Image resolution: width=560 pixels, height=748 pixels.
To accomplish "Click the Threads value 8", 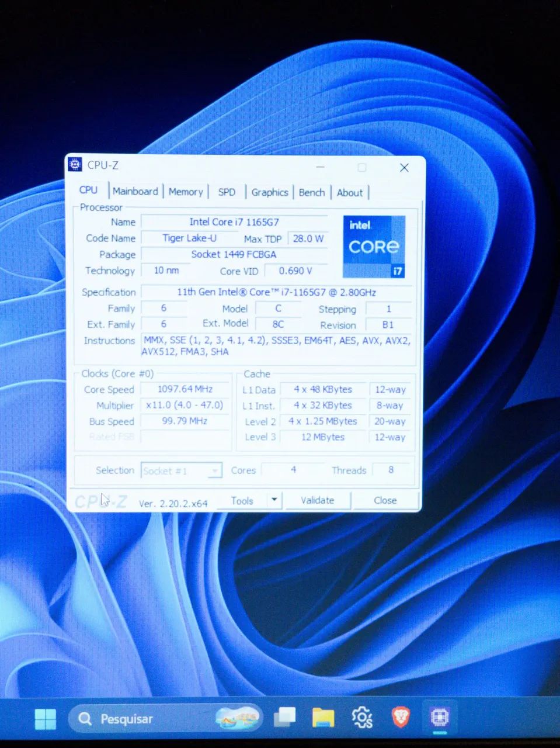I will [x=391, y=470].
